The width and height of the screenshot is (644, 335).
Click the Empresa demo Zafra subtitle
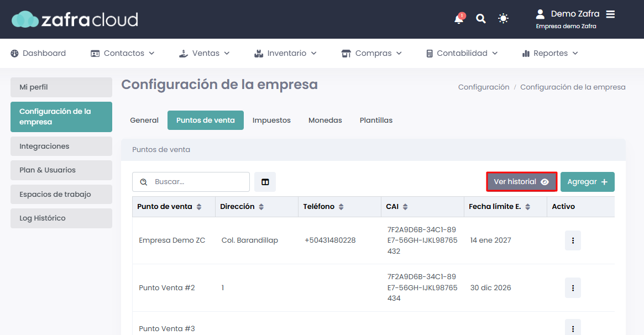click(566, 27)
